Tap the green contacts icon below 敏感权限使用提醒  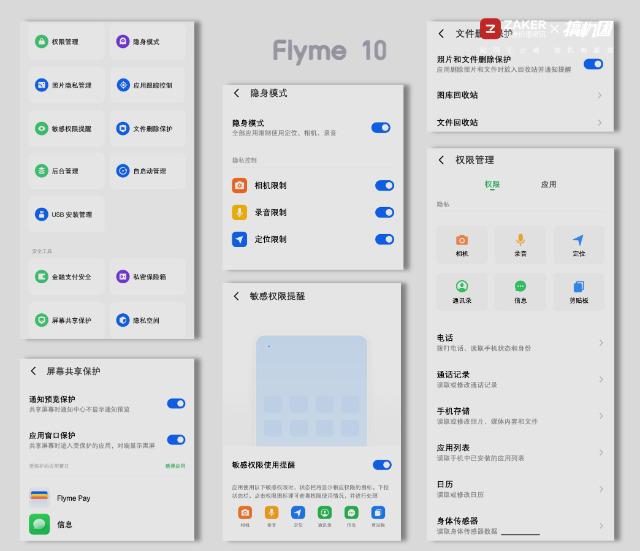[x=325, y=513]
